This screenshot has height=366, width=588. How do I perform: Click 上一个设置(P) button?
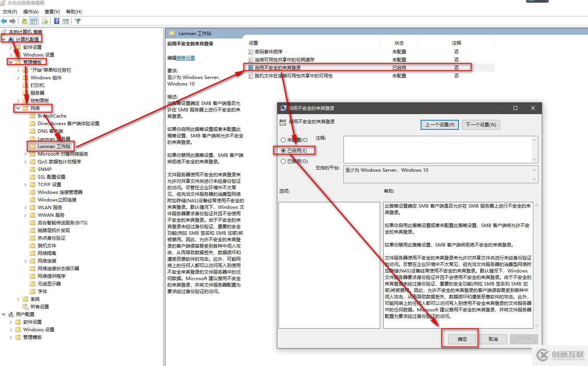[440, 124]
